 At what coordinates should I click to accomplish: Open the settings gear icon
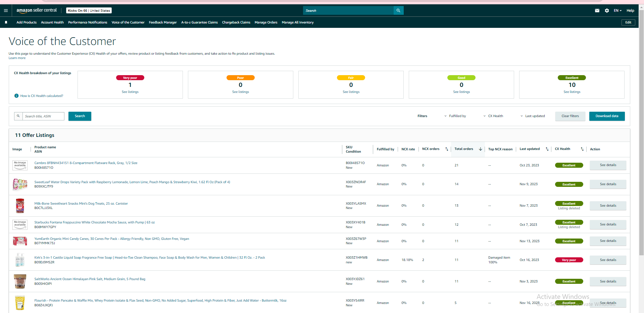[607, 10]
